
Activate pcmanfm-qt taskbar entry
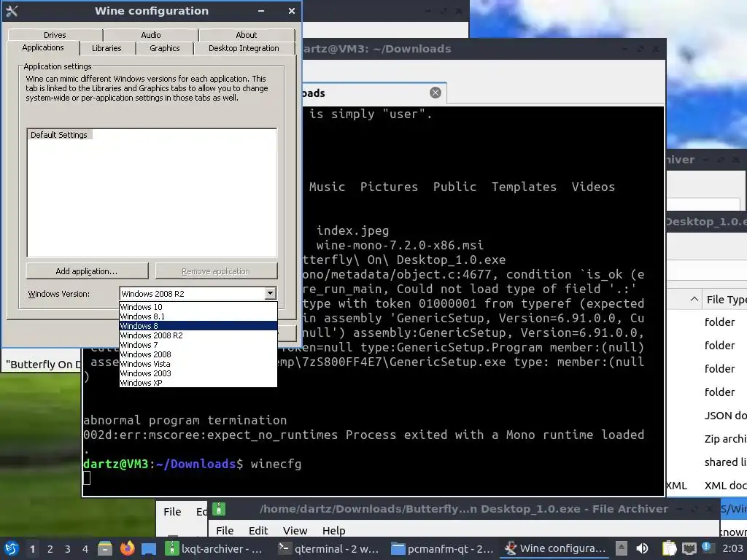click(442, 548)
